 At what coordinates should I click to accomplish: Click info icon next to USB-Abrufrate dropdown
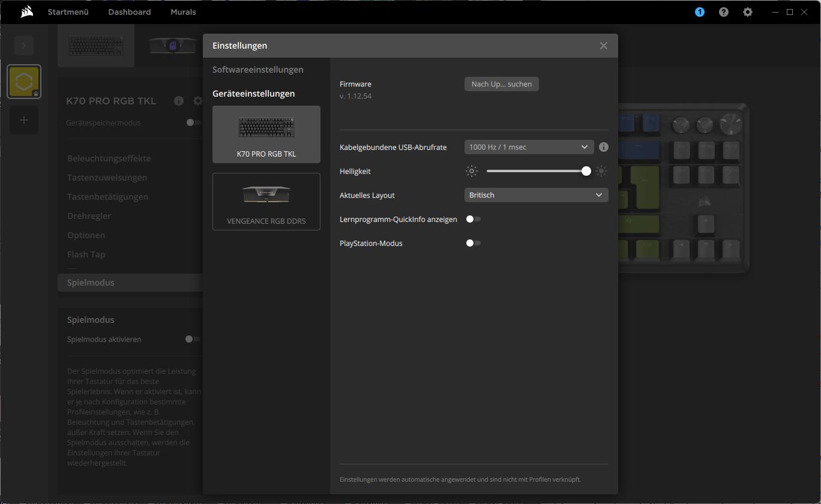[604, 147]
